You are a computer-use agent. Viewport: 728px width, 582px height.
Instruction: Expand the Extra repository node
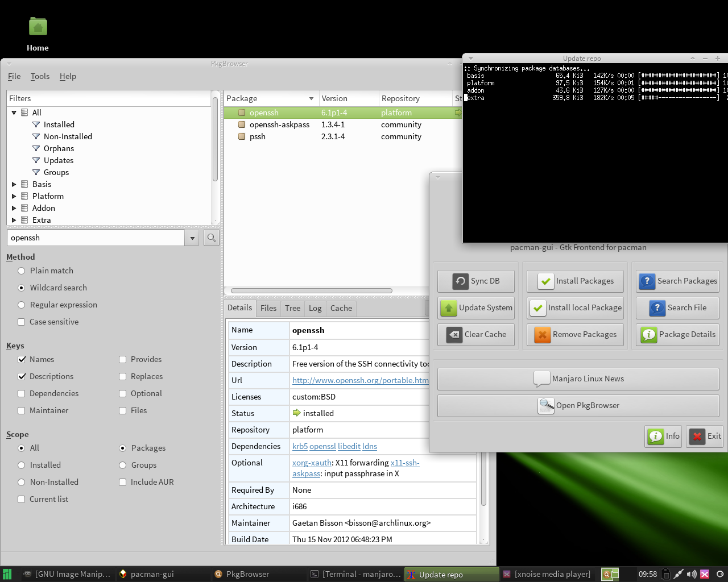coord(14,220)
